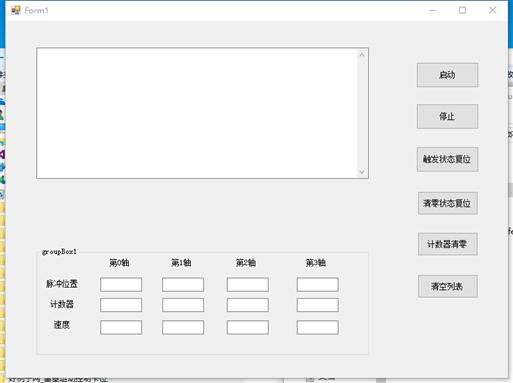Viewport: 513px width, 383px height.
Task: Focus the 脉冲位置 field for 第3轴
Action: [x=318, y=285]
